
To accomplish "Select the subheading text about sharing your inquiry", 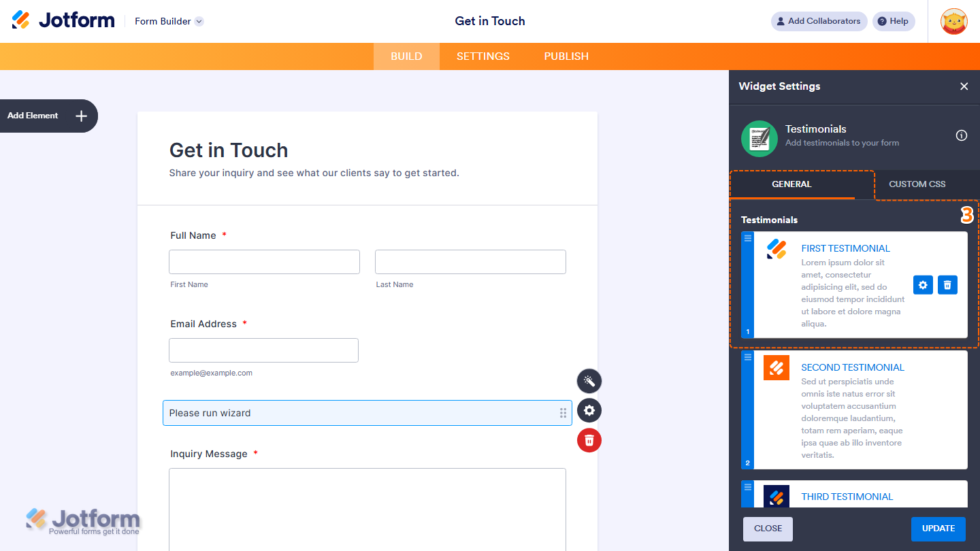I will 314,173.
